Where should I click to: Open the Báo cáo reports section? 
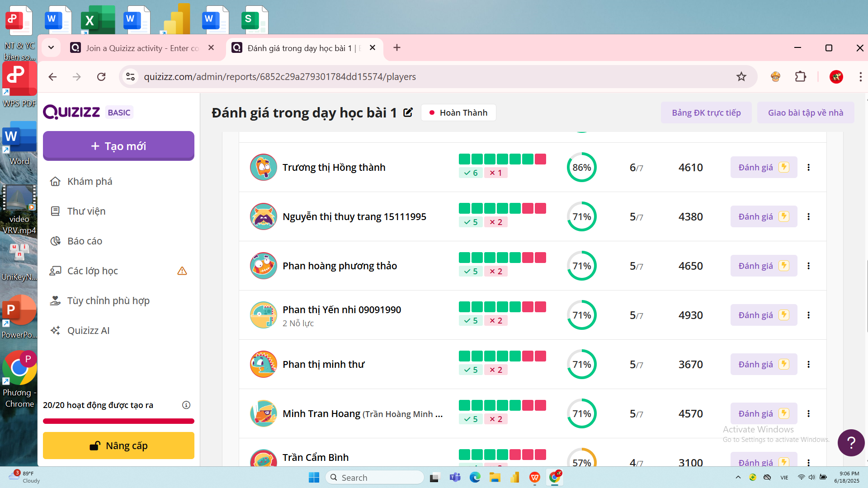(85, 241)
